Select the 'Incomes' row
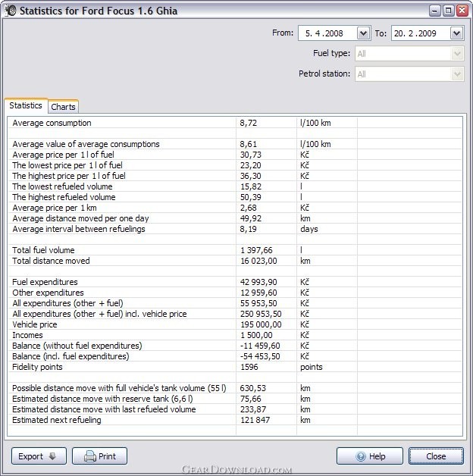The width and height of the screenshot is (473, 476). tap(234, 335)
